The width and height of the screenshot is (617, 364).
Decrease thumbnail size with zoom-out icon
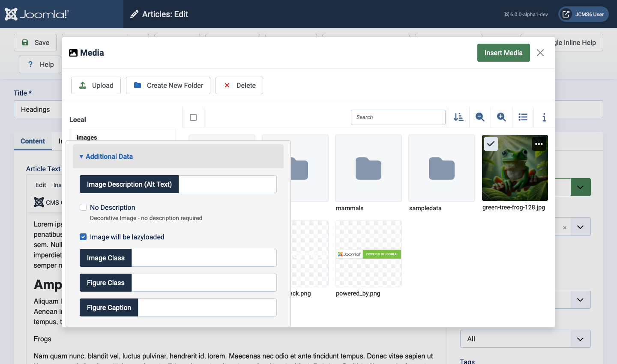tap(480, 117)
